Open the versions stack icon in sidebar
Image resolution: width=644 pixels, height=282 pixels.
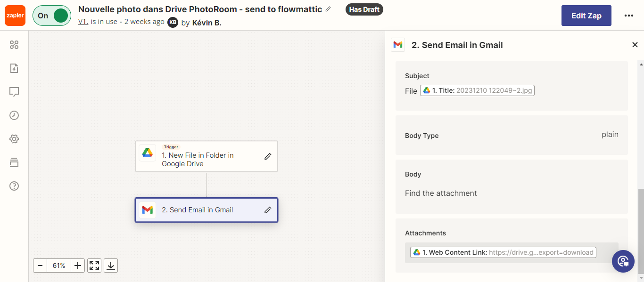click(14, 162)
